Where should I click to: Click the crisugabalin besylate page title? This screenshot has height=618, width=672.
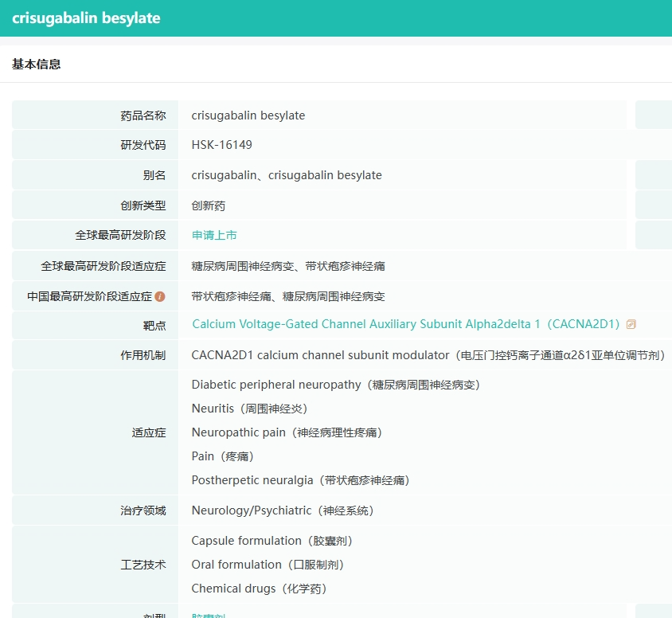[x=86, y=18]
